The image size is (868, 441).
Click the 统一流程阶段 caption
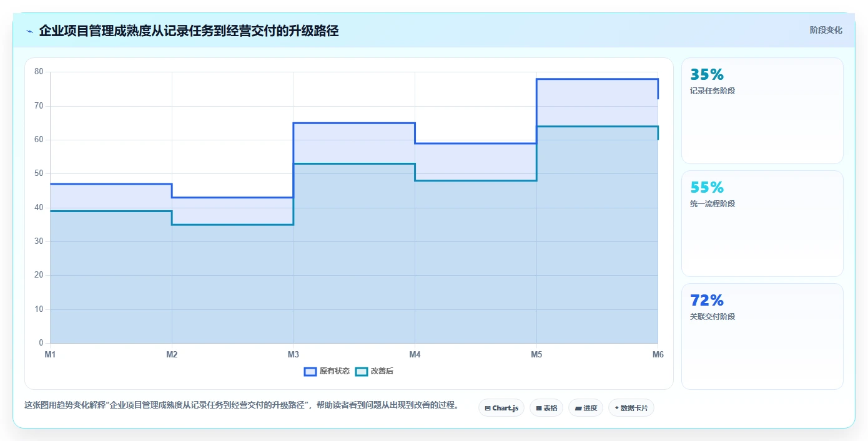point(713,204)
